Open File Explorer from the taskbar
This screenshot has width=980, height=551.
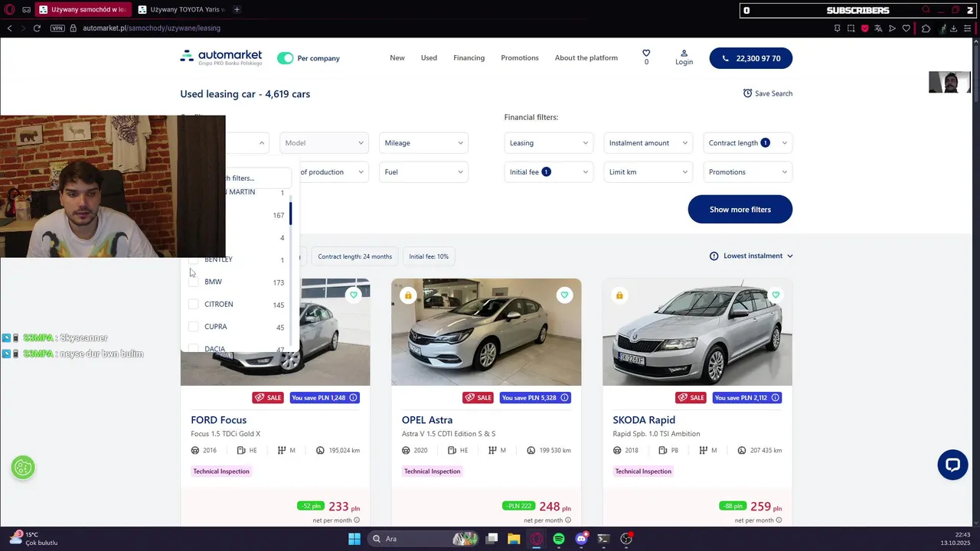click(514, 539)
